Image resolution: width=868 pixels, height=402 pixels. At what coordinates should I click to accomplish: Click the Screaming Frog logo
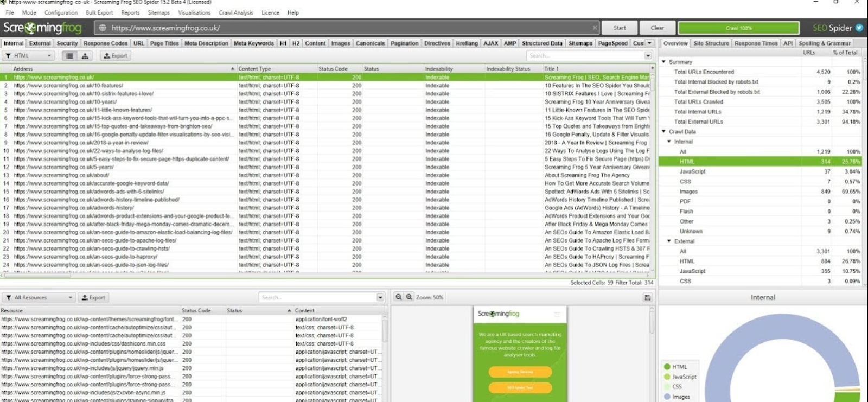click(42, 28)
